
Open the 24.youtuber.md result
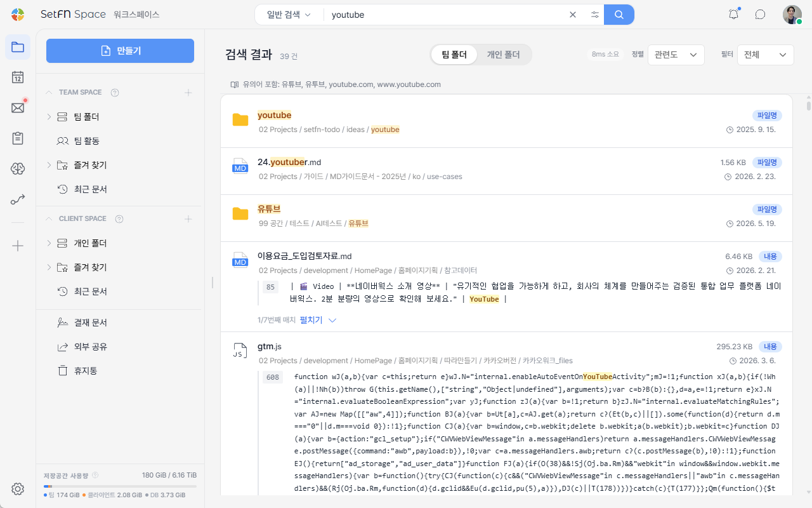(x=289, y=162)
